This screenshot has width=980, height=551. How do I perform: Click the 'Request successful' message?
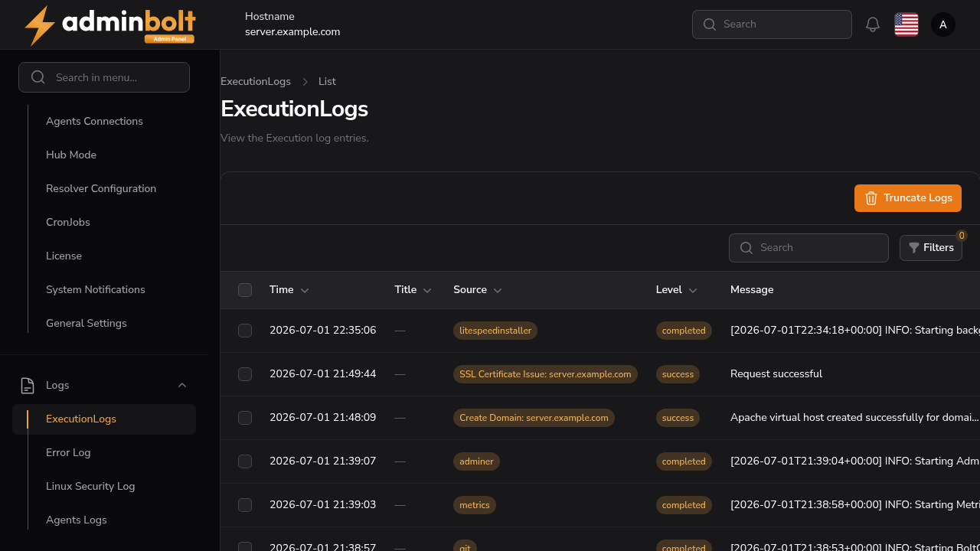point(776,374)
